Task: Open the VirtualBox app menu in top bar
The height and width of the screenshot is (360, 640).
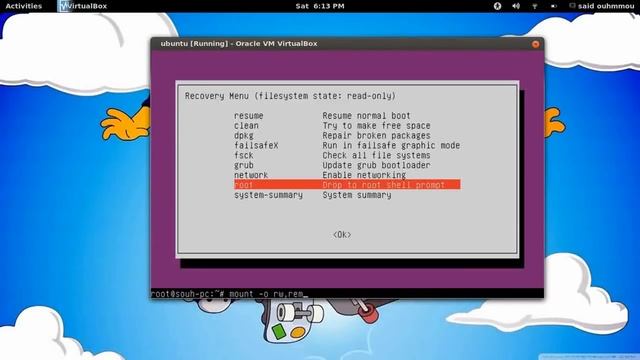Action: pyautogui.click(x=83, y=6)
